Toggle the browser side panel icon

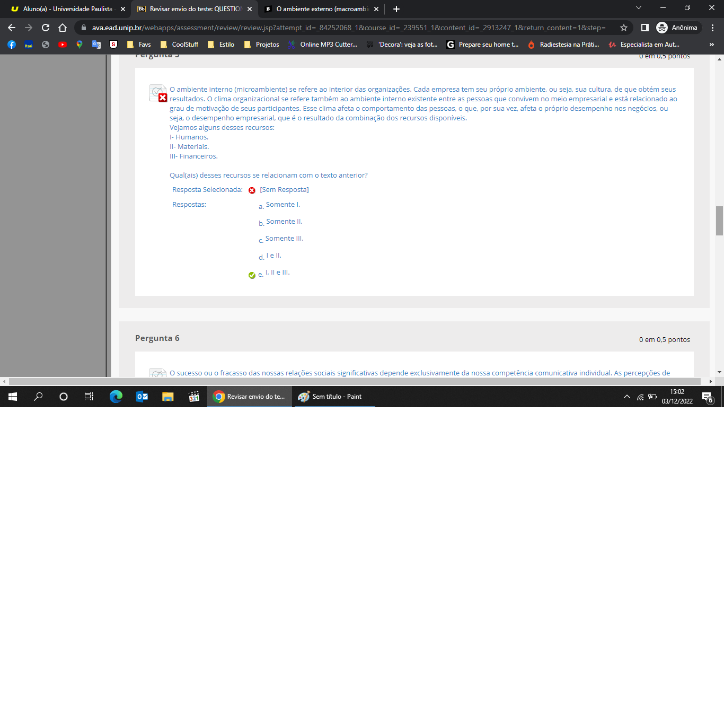pyautogui.click(x=645, y=28)
